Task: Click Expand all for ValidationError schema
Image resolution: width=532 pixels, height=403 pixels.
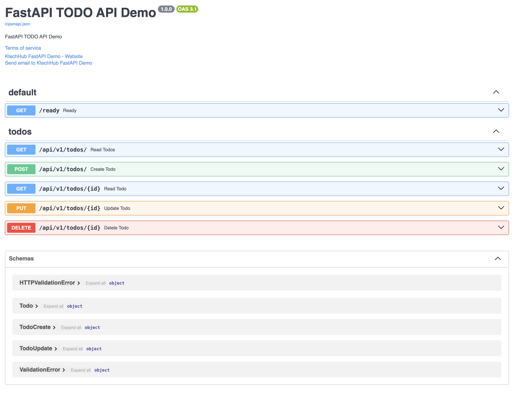Action: 81,370
